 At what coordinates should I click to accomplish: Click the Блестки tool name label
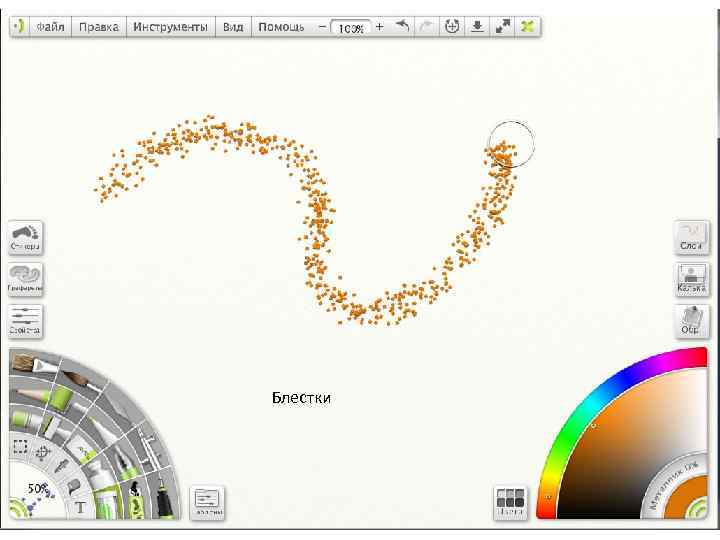[x=301, y=397]
